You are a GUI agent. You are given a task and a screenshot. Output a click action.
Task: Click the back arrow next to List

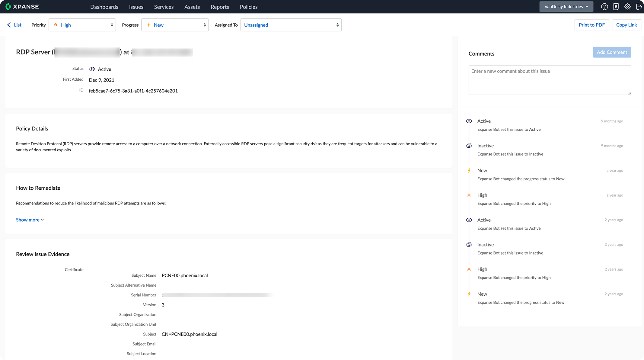coord(9,25)
